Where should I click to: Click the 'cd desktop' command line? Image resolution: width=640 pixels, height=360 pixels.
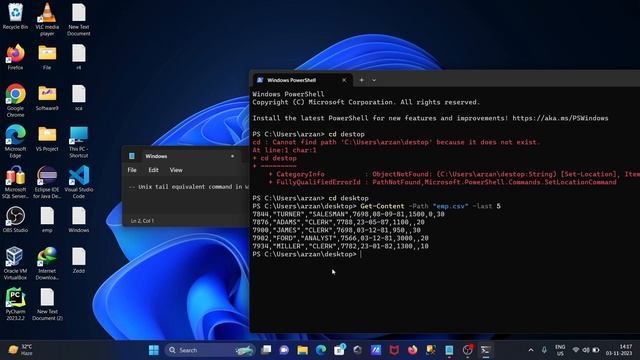coord(310,198)
